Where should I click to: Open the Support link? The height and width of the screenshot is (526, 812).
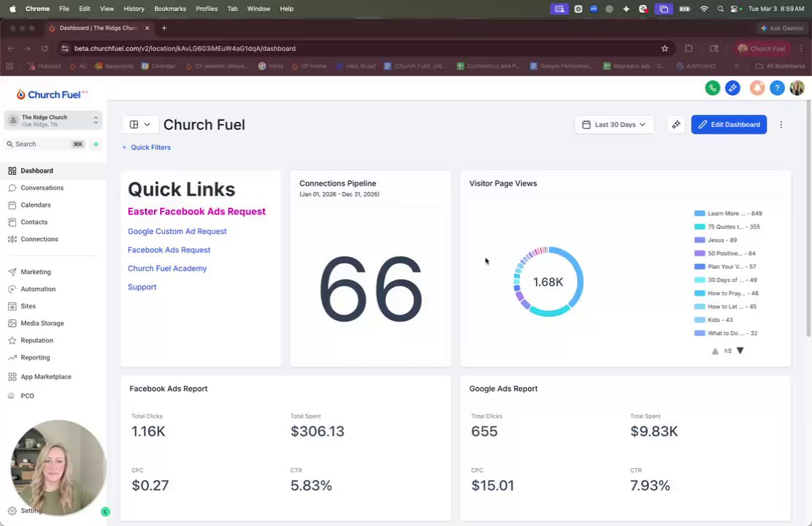pos(142,287)
